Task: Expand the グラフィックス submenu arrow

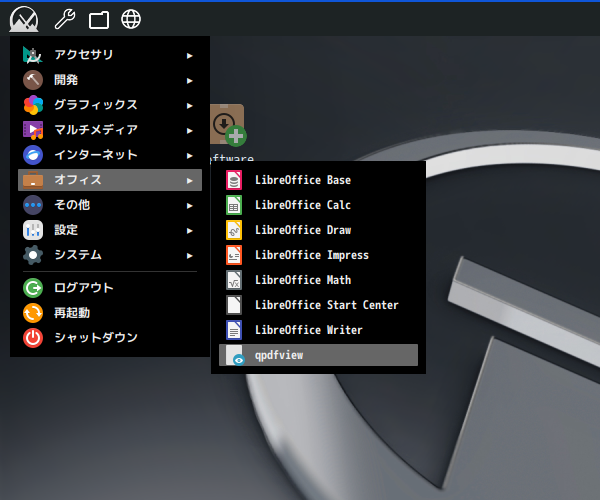Action: click(189, 105)
